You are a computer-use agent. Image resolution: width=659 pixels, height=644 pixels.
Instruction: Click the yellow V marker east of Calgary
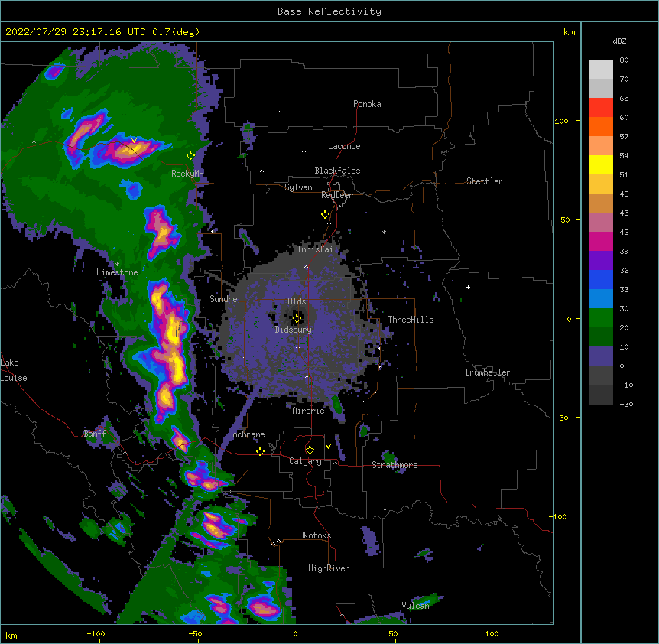click(x=328, y=447)
